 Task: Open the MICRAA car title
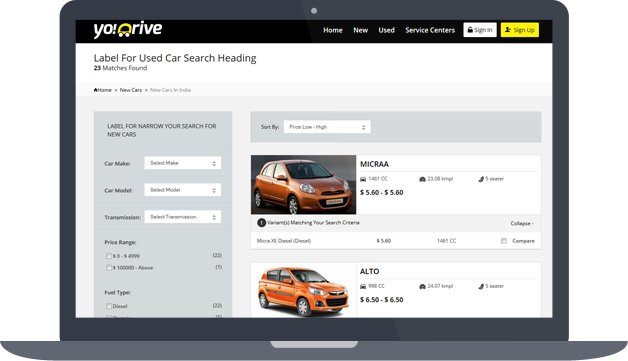(374, 164)
